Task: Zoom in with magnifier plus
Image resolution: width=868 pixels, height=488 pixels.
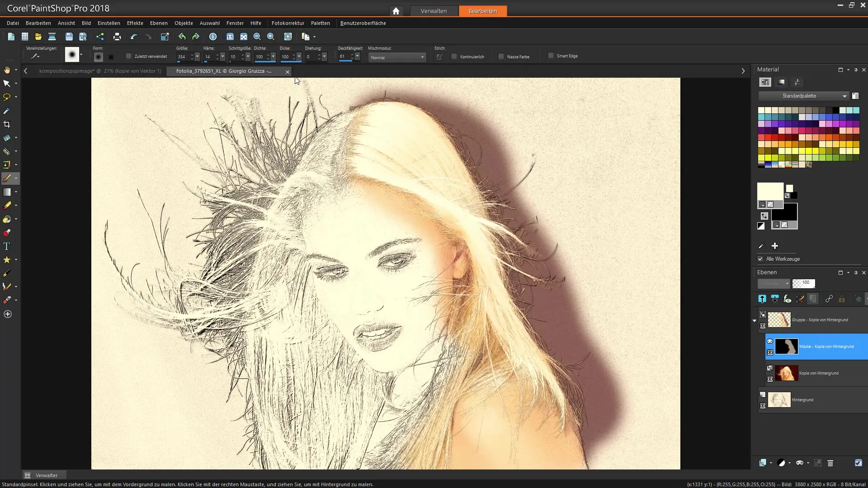Action: click(271, 37)
